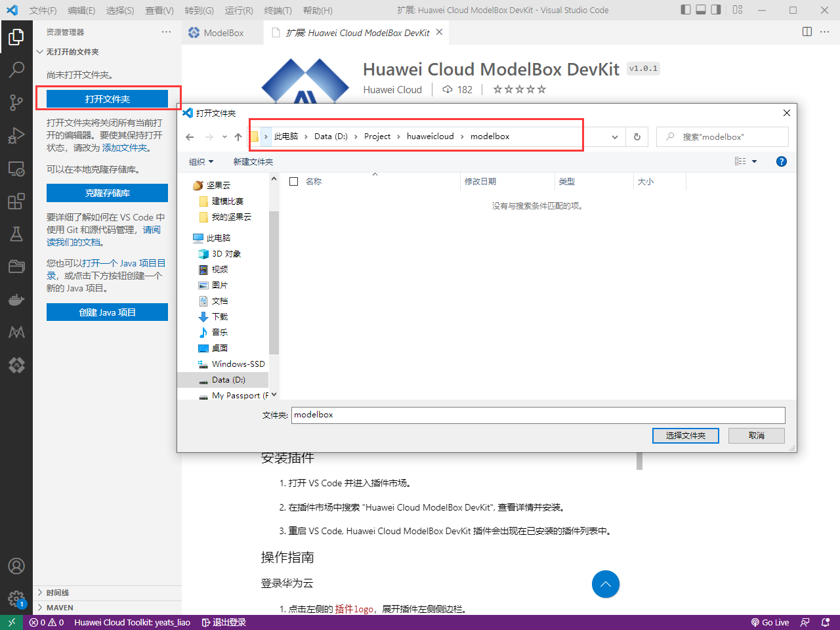The image size is (840, 630).
Task: Open Remote Explorer view in activity bar
Action: (x=16, y=169)
